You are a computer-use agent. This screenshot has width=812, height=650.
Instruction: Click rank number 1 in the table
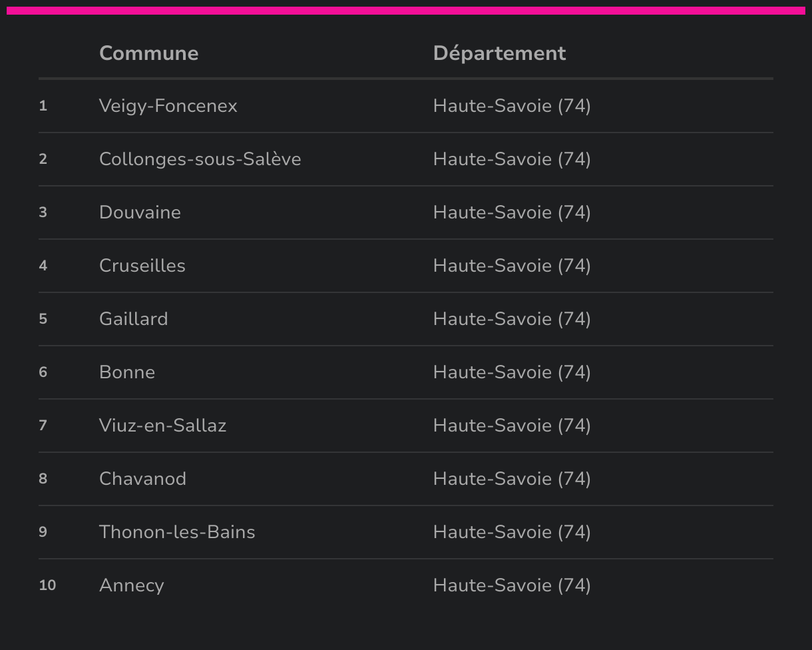pyautogui.click(x=43, y=106)
